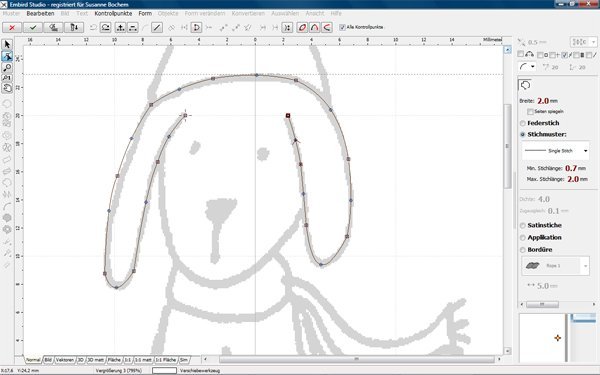The image size is (600, 375).
Task: Click the fourth toolbar button with down arrow
Action: coord(74,28)
